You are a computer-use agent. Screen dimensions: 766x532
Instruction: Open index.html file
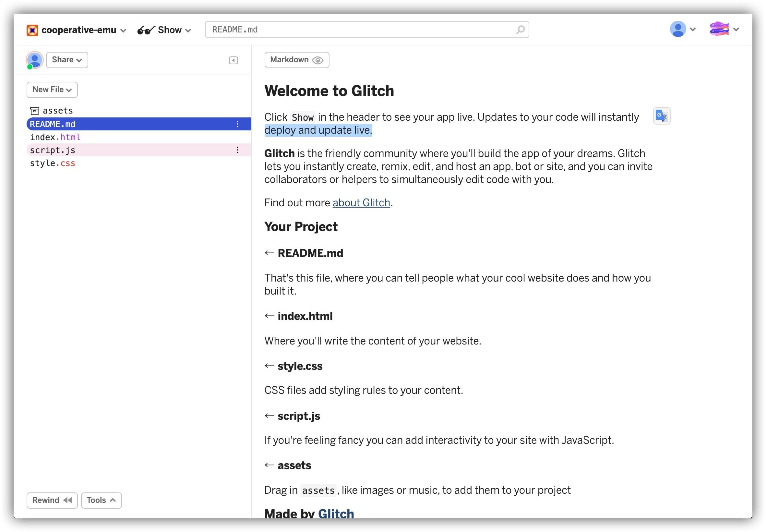point(55,137)
